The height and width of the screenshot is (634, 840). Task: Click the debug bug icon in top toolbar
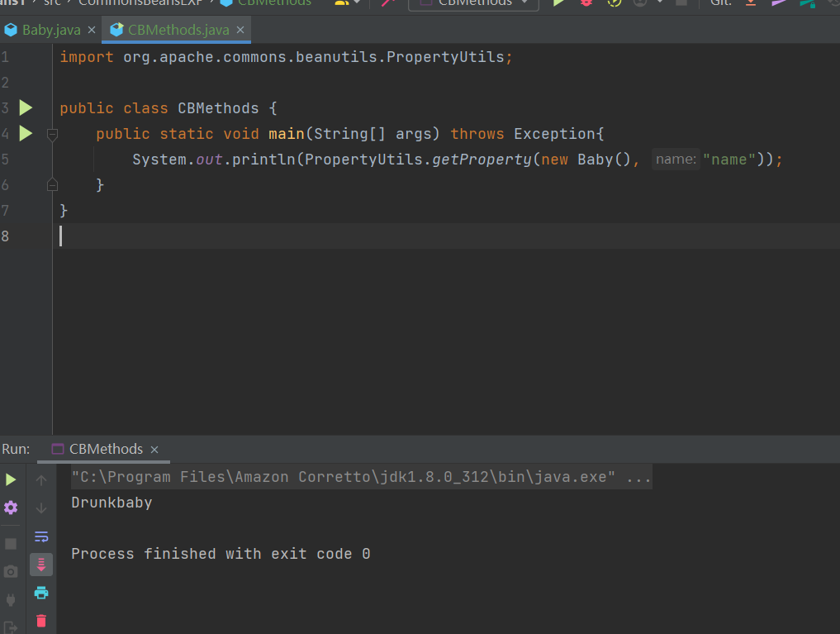pos(586,2)
